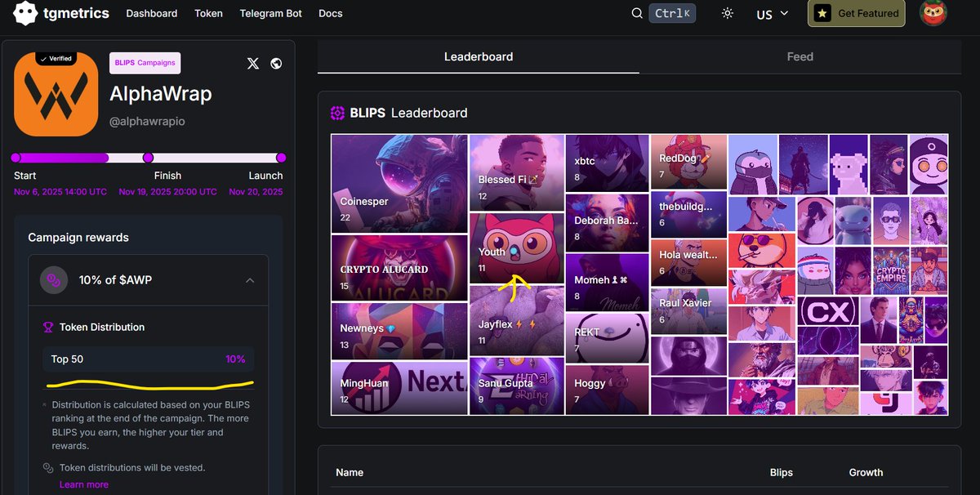Toggle the light theme sun icon

(728, 13)
